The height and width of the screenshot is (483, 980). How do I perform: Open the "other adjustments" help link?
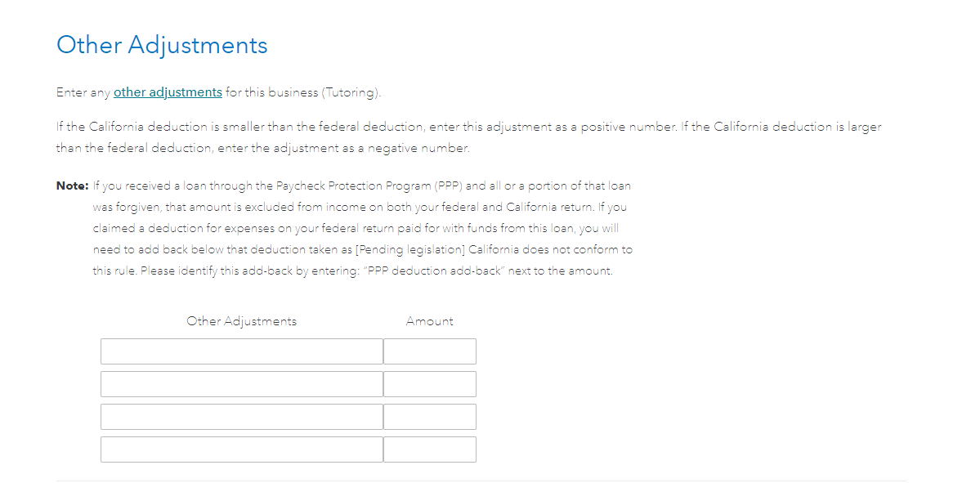[x=168, y=92]
